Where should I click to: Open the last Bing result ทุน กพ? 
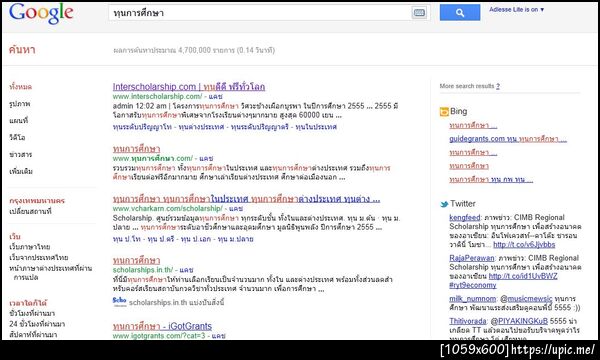tap(491, 179)
